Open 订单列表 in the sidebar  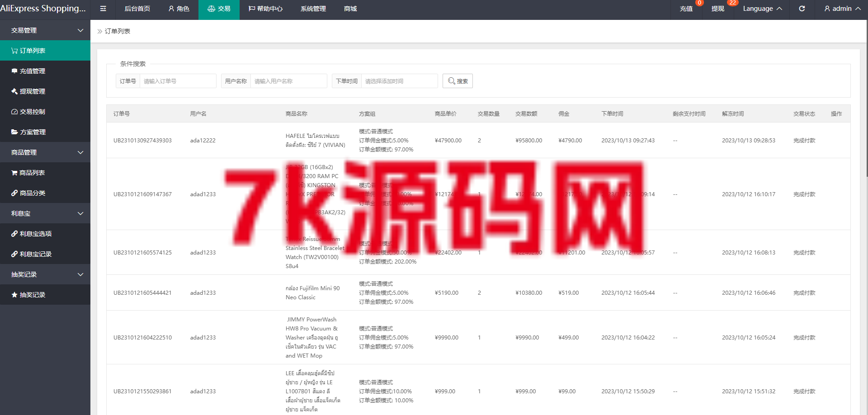tap(45, 51)
